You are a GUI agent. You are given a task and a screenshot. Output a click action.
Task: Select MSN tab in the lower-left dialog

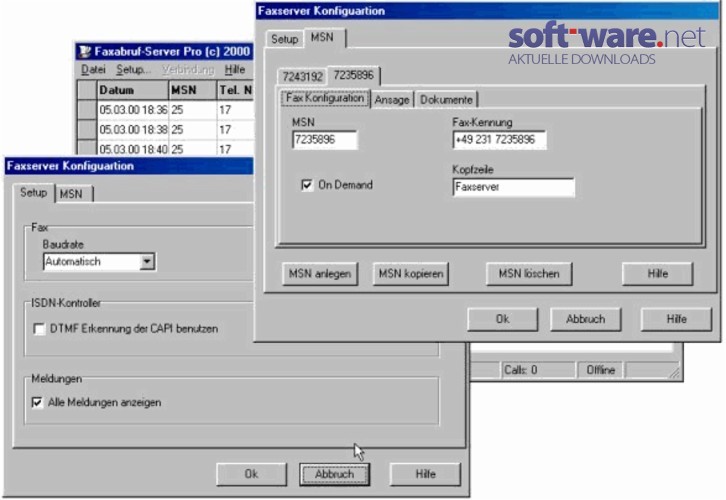(71, 194)
